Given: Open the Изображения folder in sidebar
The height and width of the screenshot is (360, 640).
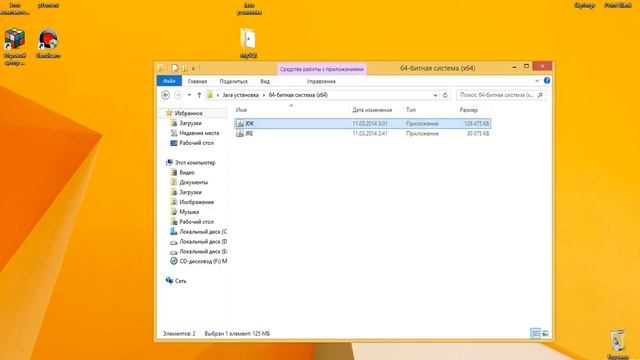Looking at the screenshot, I should [x=196, y=202].
